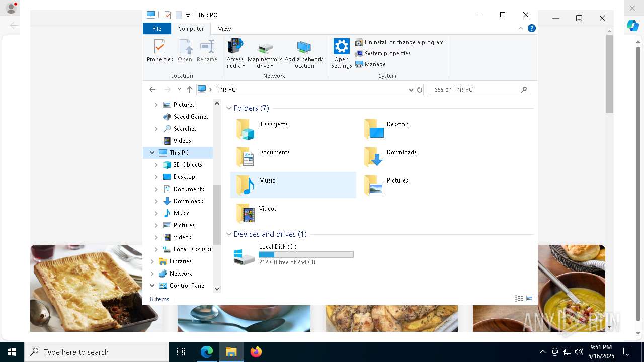Screen dimensions: 644x362
Task: Launch Microsoft Edge from the taskbar
Action: 207,352
